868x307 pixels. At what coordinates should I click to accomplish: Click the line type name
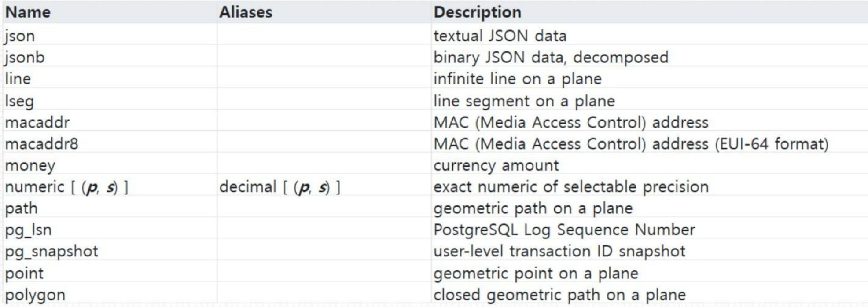click(18, 79)
